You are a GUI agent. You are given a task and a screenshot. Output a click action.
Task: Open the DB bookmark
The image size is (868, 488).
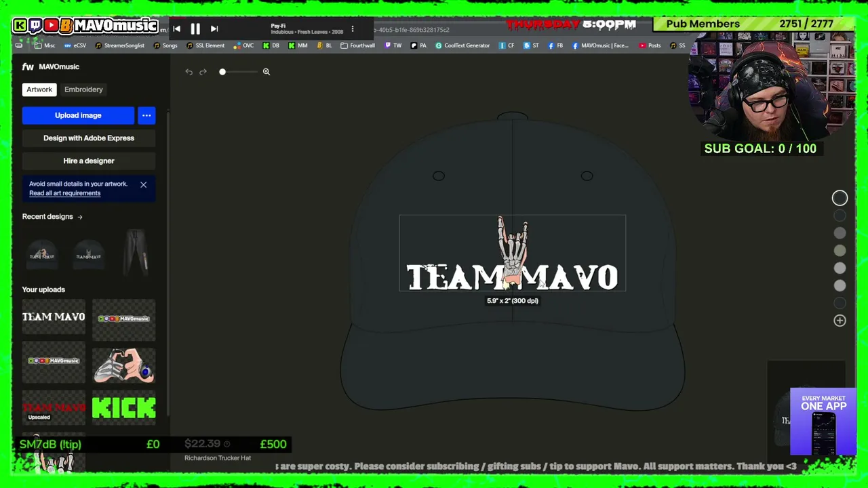click(x=271, y=46)
